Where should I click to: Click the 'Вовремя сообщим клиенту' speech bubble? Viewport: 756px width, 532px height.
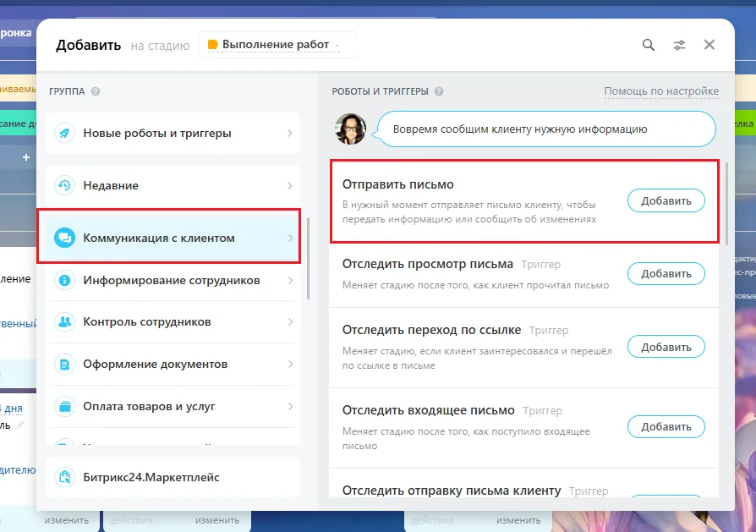[546, 129]
